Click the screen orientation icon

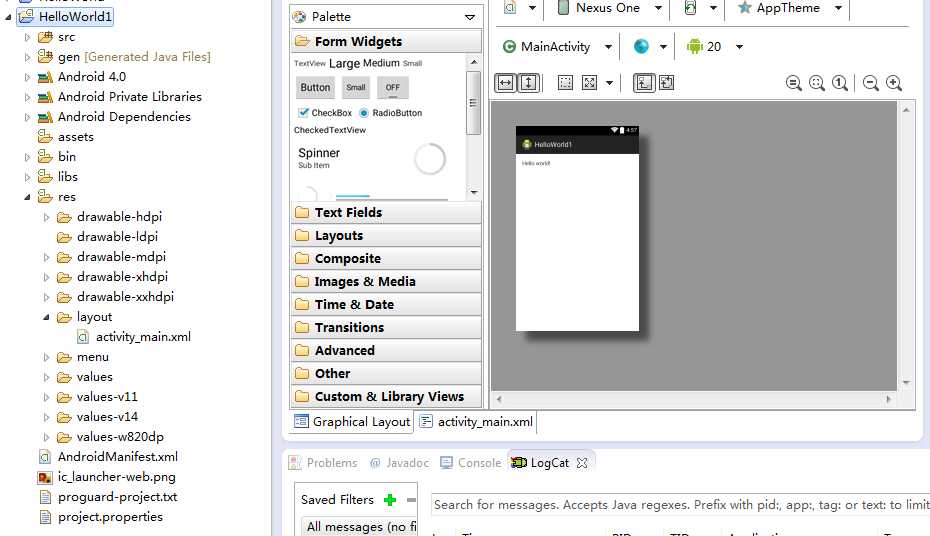click(x=690, y=8)
